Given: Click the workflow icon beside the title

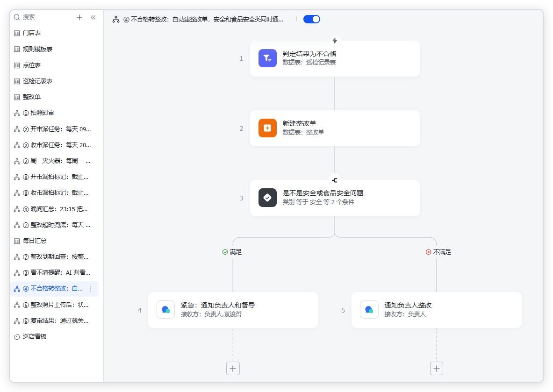Looking at the screenshot, I should tap(116, 19).
